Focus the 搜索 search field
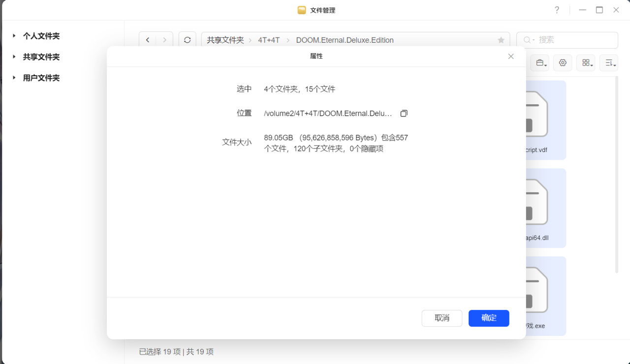This screenshot has width=630, height=364. pos(567,40)
